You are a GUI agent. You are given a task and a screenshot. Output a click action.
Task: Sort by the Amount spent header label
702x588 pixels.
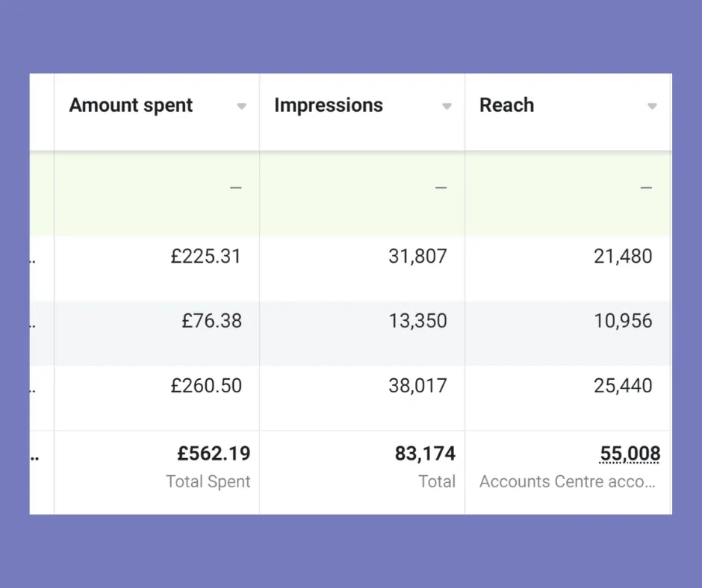tap(131, 105)
